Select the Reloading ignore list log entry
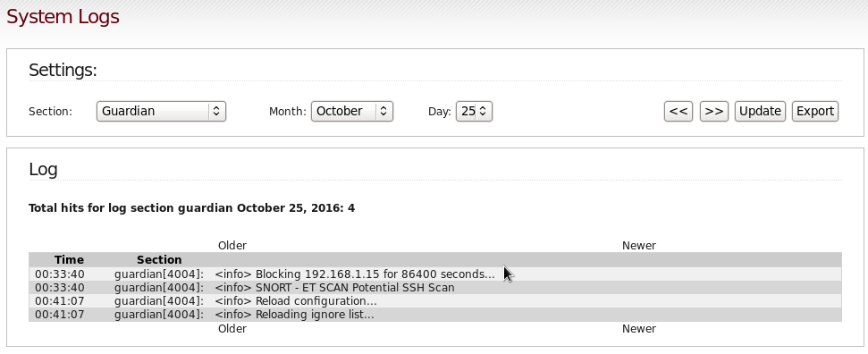This screenshot has width=868, height=354. click(435, 314)
